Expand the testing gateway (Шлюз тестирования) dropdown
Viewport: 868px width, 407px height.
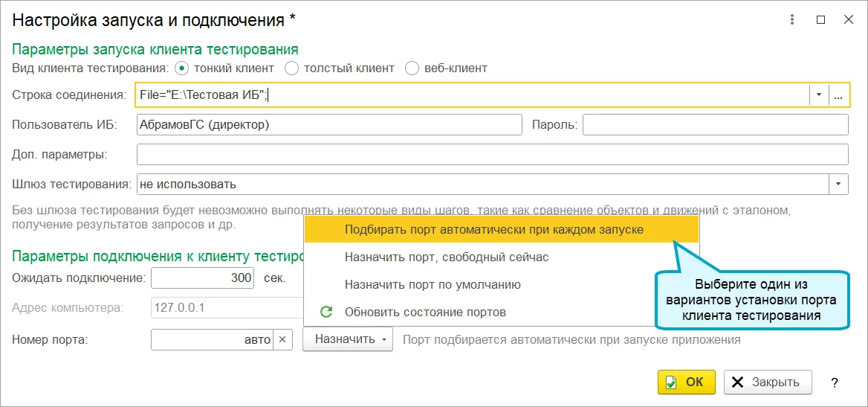(839, 184)
